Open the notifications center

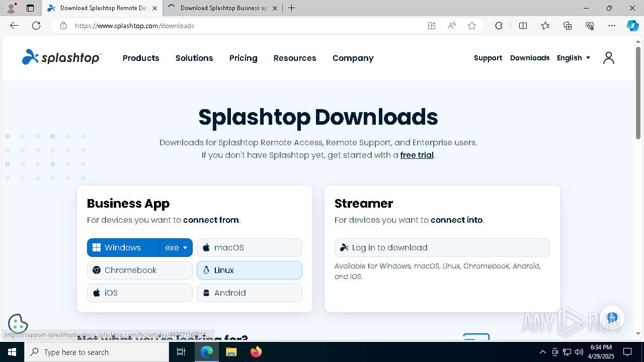[627, 352]
